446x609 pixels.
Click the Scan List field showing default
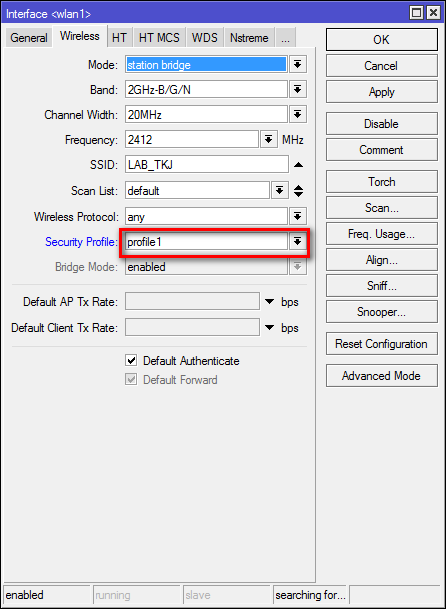[197, 190]
